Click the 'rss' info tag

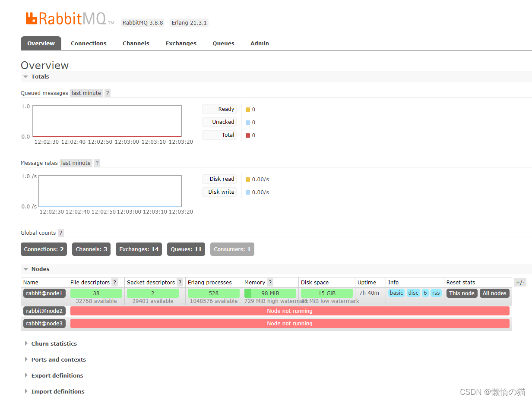click(x=436, y=293)
